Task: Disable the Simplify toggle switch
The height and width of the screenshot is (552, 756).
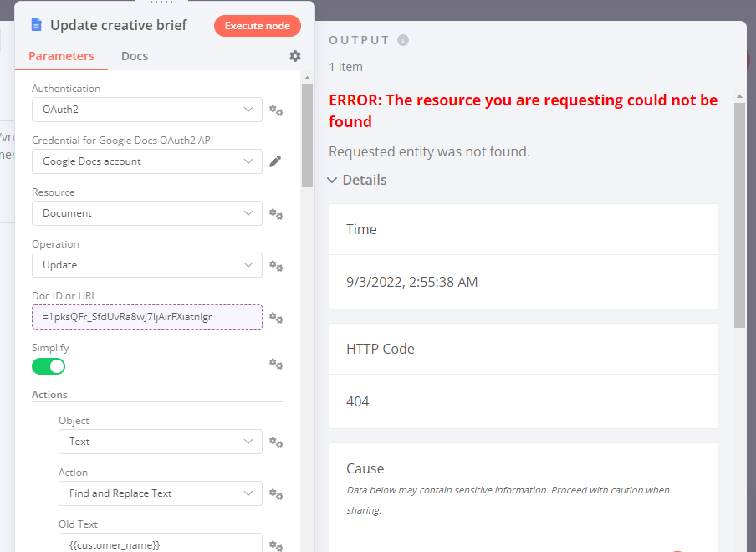Action: tap(49, 366)
